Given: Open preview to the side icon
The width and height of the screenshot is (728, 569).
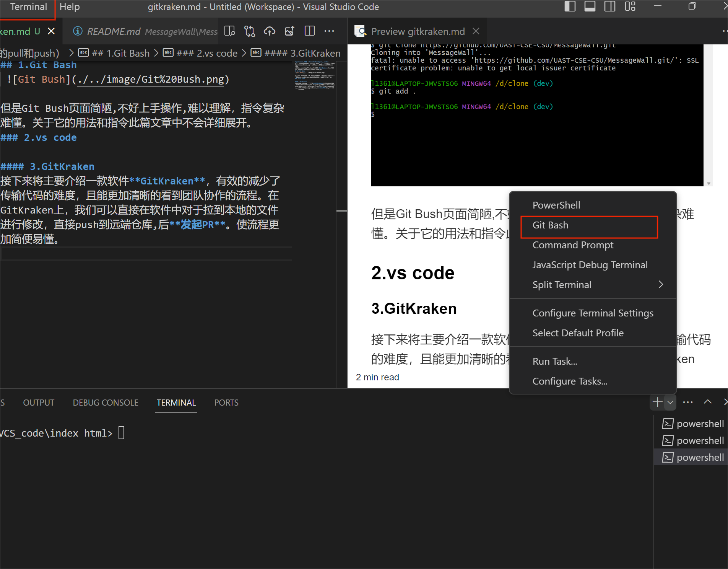Looking at the screenshot, I should (x=229, y=31).
